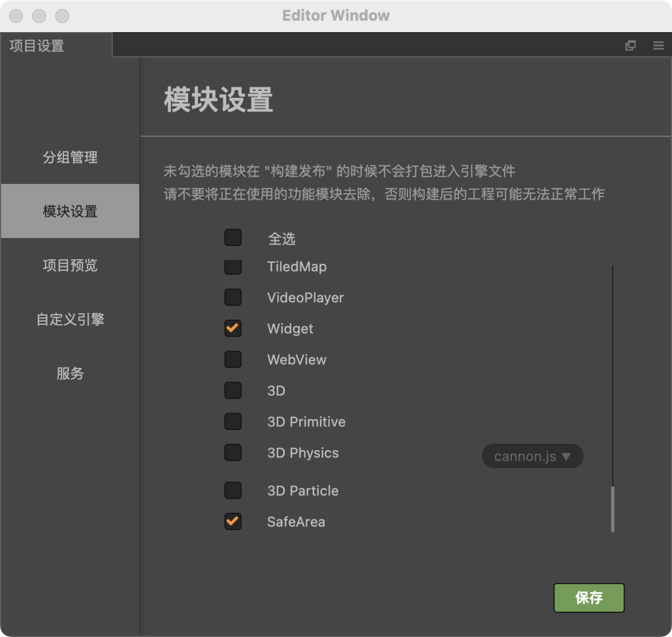Enable the 全选 select-all checkbox

(x=233, y=237)
